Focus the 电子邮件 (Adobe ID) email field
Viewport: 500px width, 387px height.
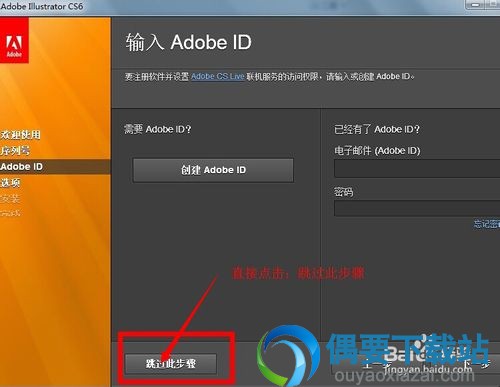[x=417, y=168]
